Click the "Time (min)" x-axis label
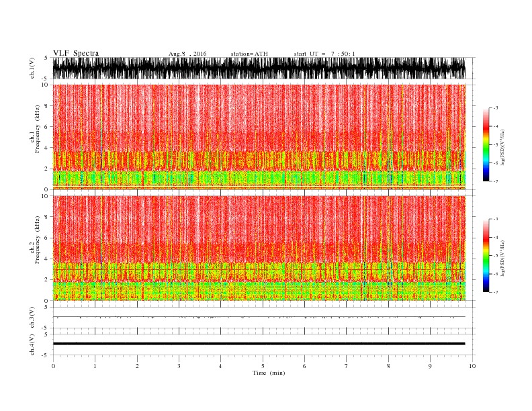The image size is (532, 411). pos(269,373)
